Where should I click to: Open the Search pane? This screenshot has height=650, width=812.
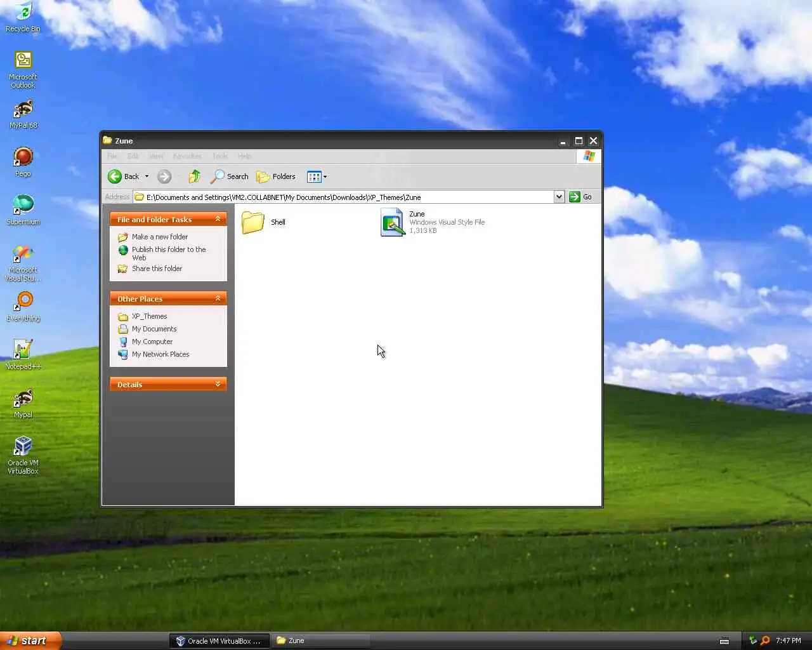point(230,176)
